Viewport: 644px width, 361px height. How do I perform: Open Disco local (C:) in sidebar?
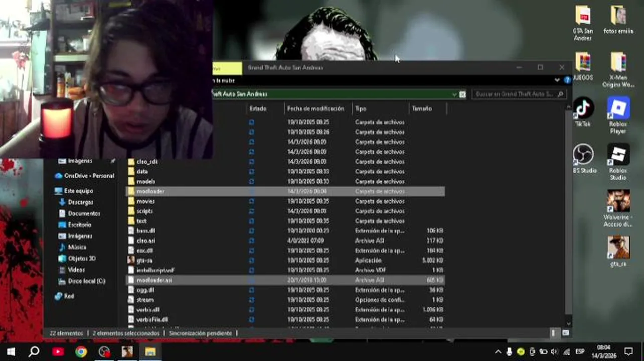click(x=82, y=281)
